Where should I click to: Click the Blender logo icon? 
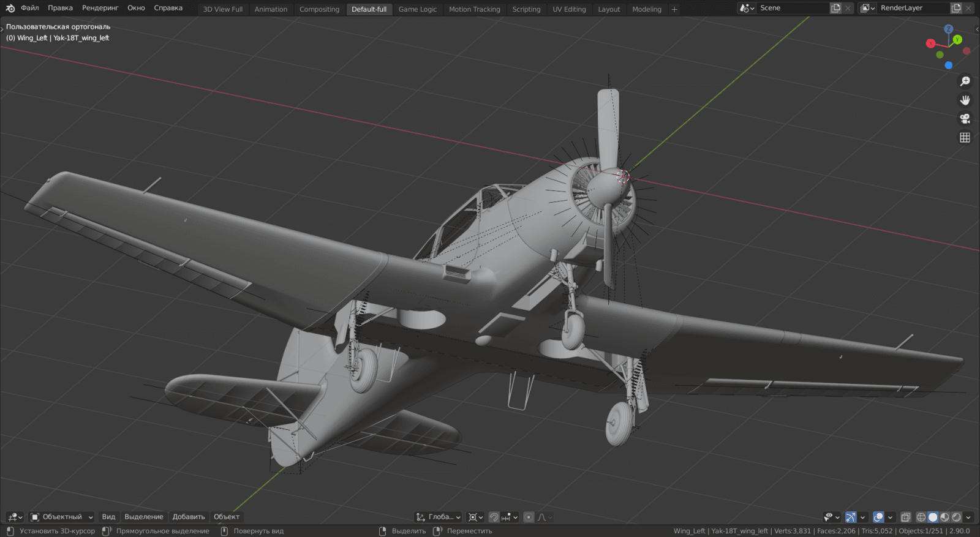click(10, 8)
